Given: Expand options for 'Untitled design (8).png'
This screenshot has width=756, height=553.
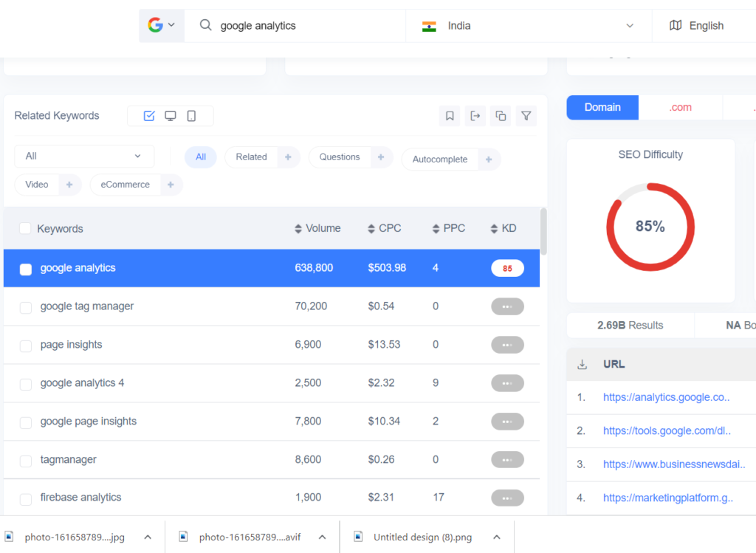Looking at the screenshot, I should click(x=497, y=537).
